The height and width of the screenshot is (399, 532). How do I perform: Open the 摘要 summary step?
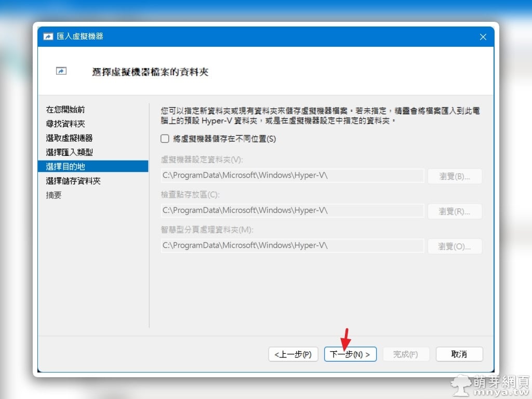pos(54,195)
